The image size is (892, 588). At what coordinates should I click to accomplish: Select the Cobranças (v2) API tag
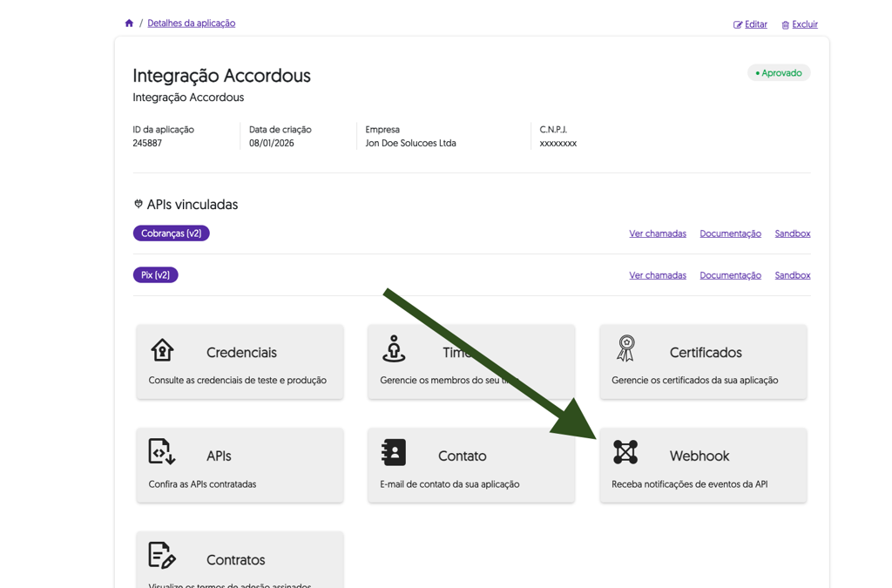tap(172, 233)
